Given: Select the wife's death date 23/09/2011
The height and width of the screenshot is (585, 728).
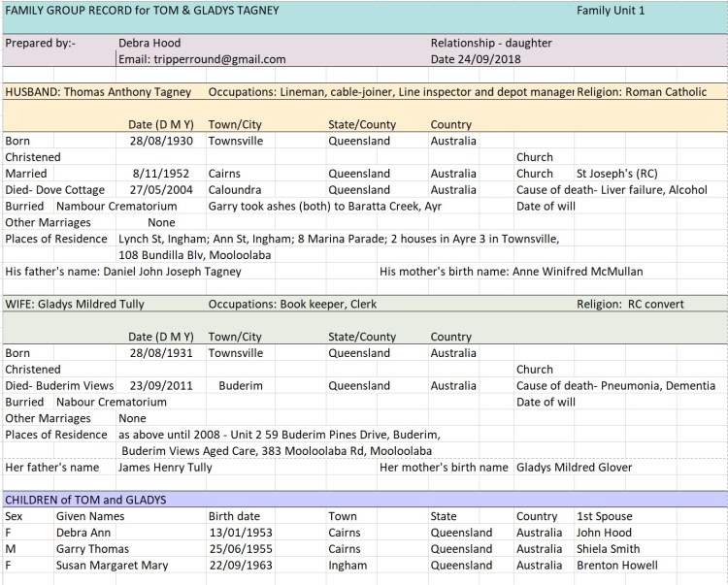Looking at the screenshot, I should (161, 385).
